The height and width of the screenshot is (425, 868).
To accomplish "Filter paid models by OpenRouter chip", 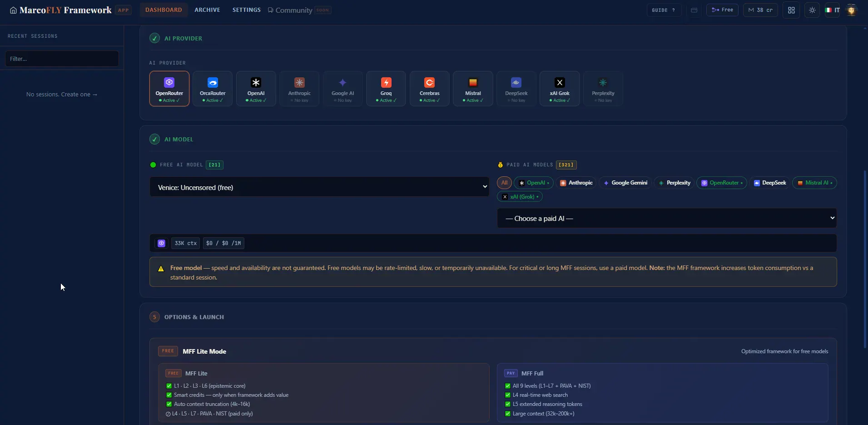I will (722, 183).
